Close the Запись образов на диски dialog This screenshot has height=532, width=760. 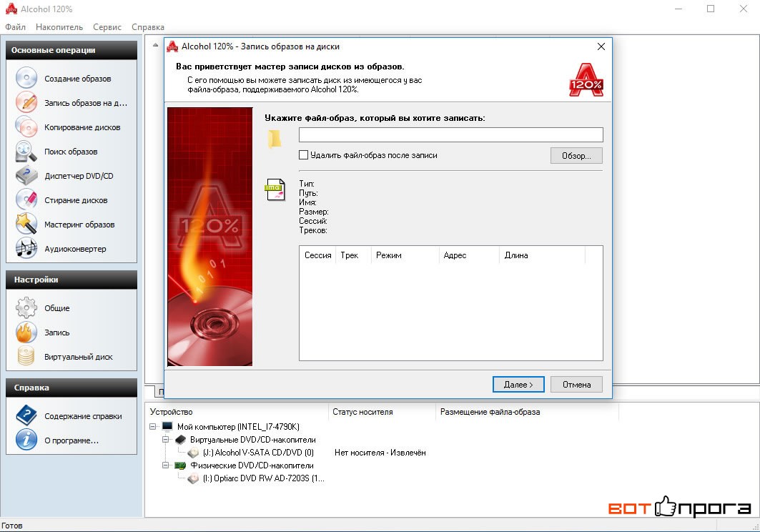601,46
